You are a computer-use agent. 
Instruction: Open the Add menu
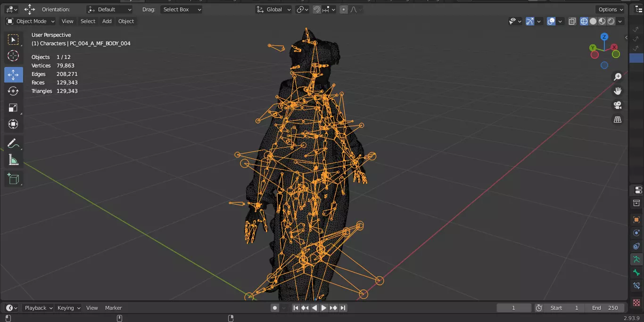[x=107, y=21]
